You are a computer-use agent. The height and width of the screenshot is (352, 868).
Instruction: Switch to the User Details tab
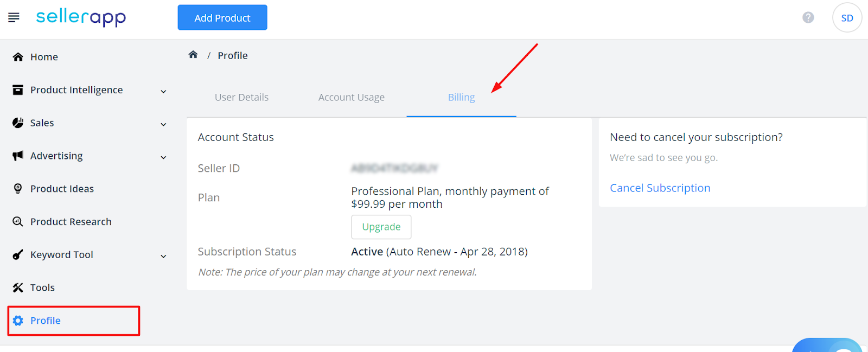241,98
